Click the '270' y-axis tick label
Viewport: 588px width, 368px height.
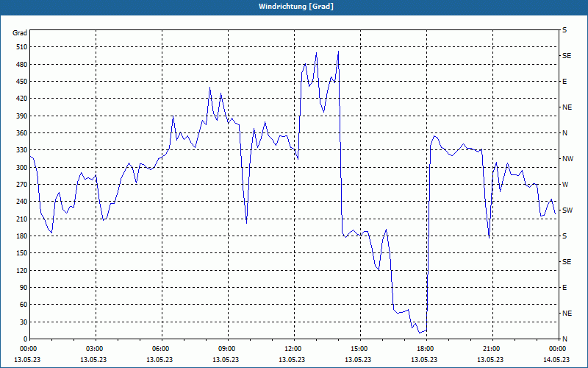(22, 185)
